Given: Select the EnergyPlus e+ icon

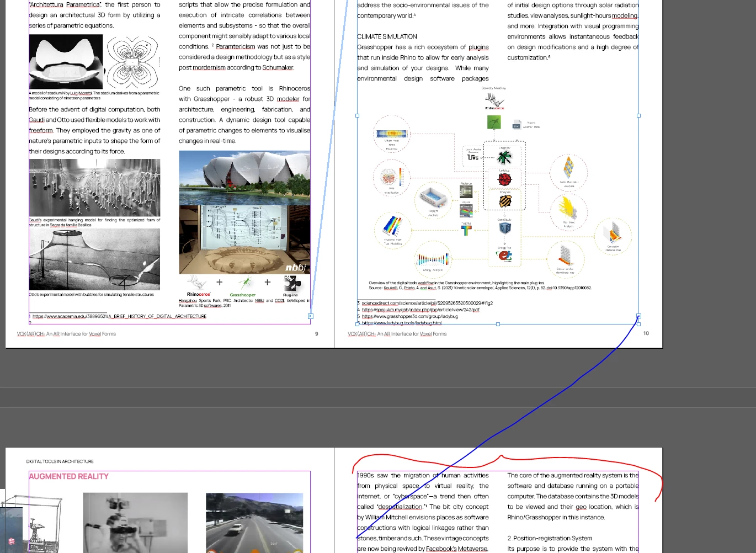Looking at the screenshot, I should coord(505,256).
